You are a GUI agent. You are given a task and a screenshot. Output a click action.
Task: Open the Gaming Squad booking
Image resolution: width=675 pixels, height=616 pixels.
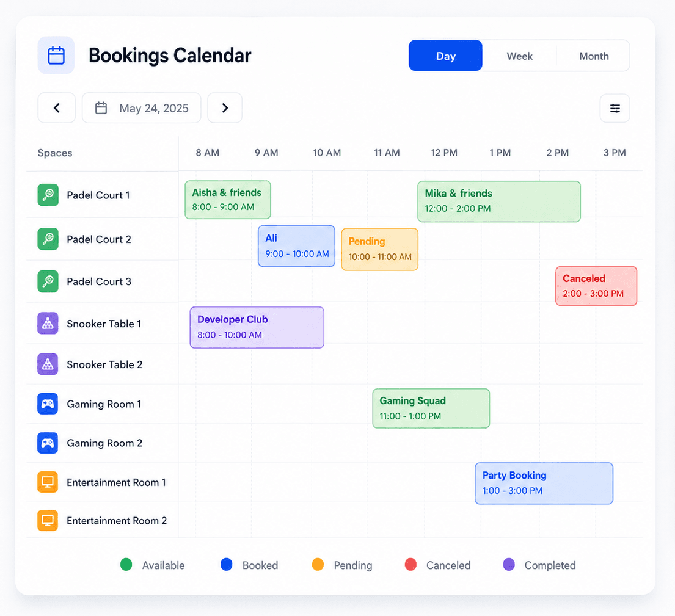(x=431, y=408)
